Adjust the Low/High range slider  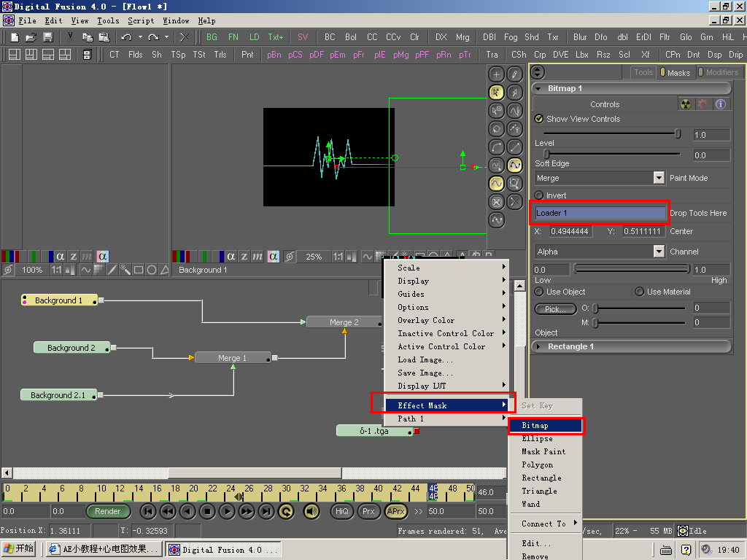[632, 269]
